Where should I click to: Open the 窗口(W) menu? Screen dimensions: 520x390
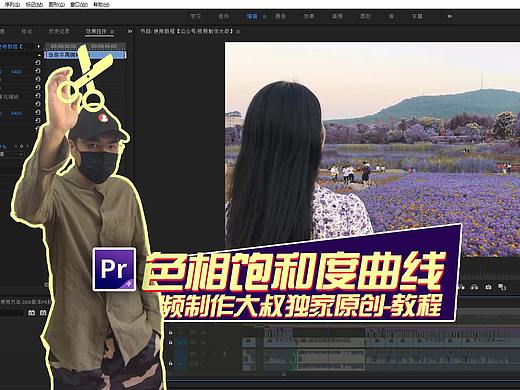tap(79, 5)
